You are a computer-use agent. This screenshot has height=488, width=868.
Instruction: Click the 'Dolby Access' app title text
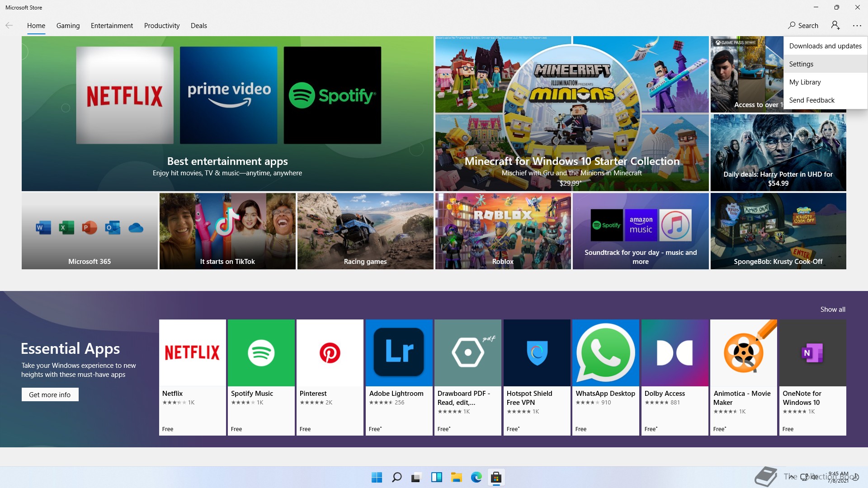tap(665, 394)
